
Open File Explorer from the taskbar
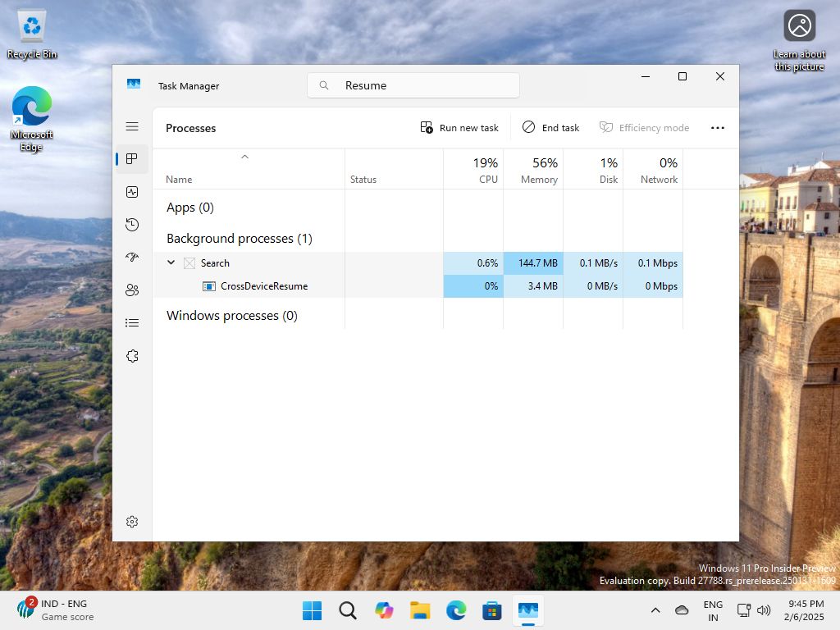tap(420, 610)
